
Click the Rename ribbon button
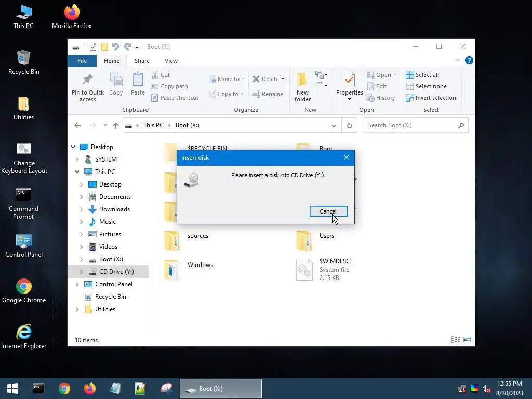[268, 94]
